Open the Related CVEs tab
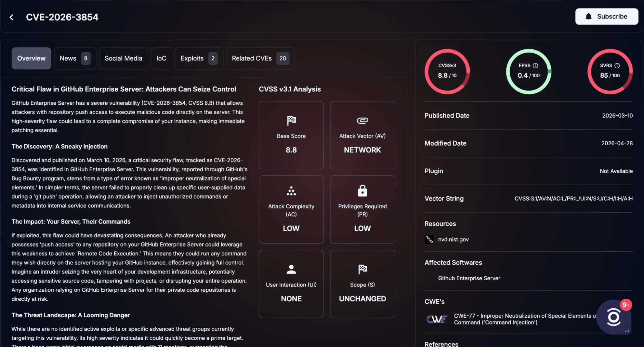This screenshot has width=644, height=347. pos(260,58)
